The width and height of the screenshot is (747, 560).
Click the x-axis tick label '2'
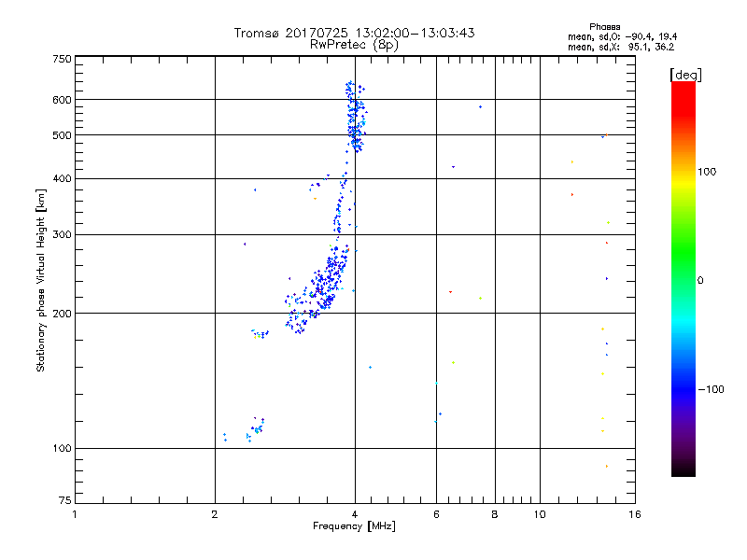pyautogui.click(x=215, y=514)
